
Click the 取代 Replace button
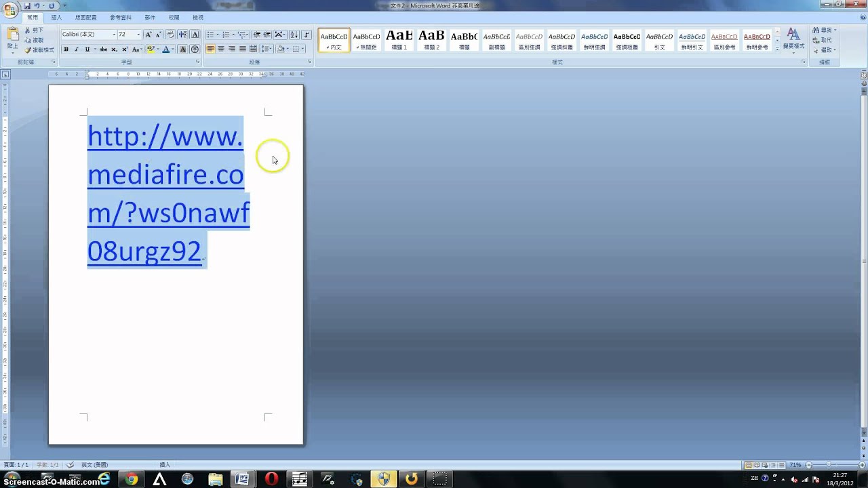823,40
